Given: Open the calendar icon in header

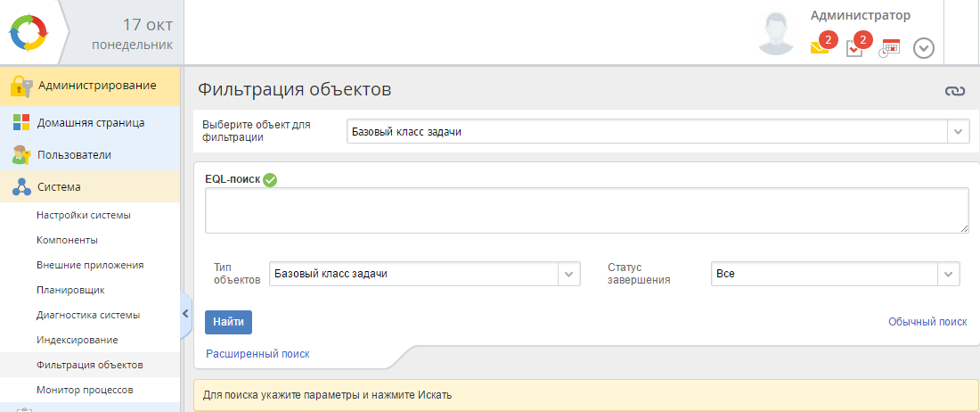Looking at the screenshot, I should click(x=889, y=48).
